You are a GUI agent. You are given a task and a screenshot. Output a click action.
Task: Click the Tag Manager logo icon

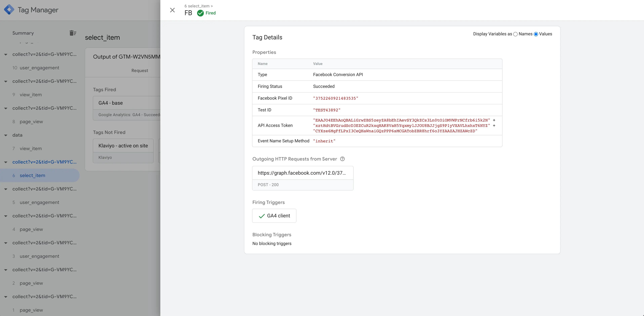click(x=9, y=10)
